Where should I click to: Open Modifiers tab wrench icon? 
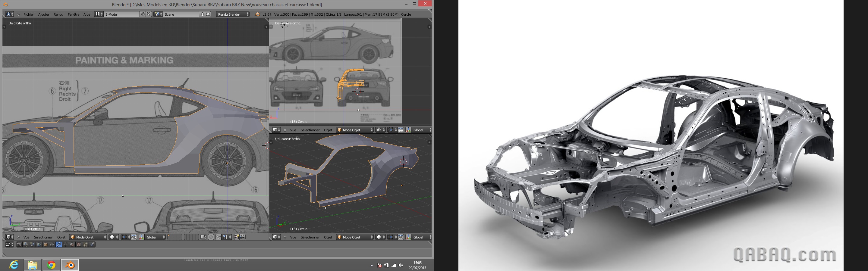(59, 245)
